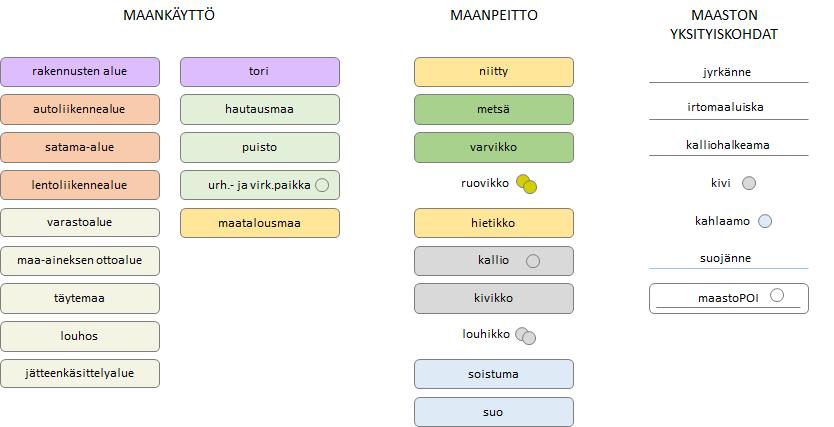This screenshot has height=427, width=834.
Task: Select the kivikko gray box
Action: point(494,298)
